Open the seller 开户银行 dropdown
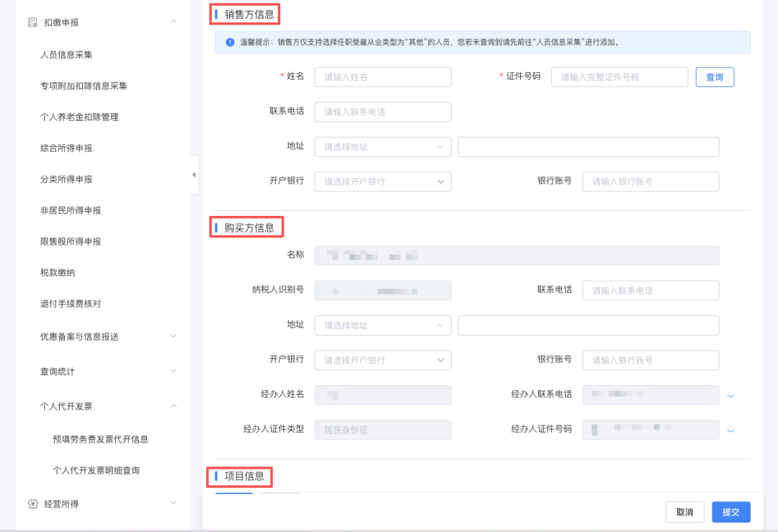Viewport: 778px width, 532px height. 383,181
